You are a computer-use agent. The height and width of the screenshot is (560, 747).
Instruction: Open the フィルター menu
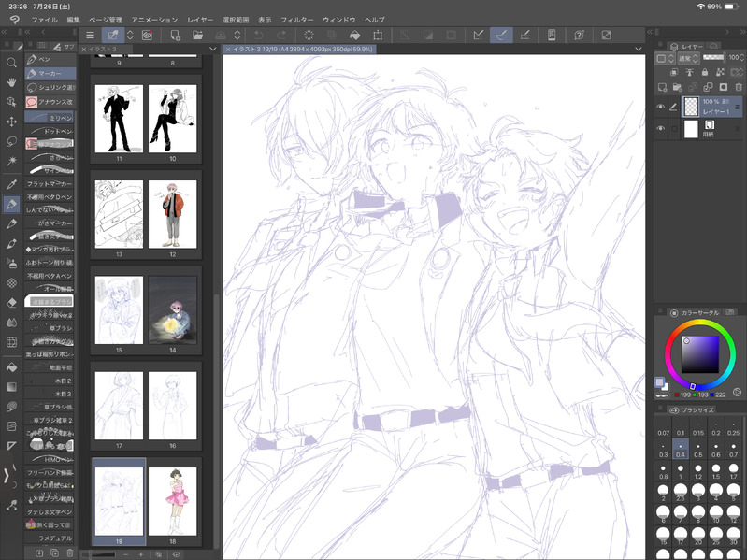click(x=297, y=19)
